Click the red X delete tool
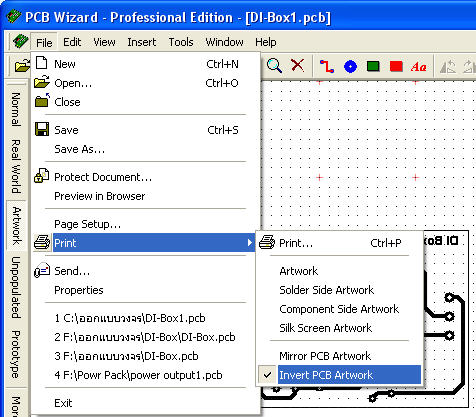Viewport: 476px width, 417px height. 298,65
